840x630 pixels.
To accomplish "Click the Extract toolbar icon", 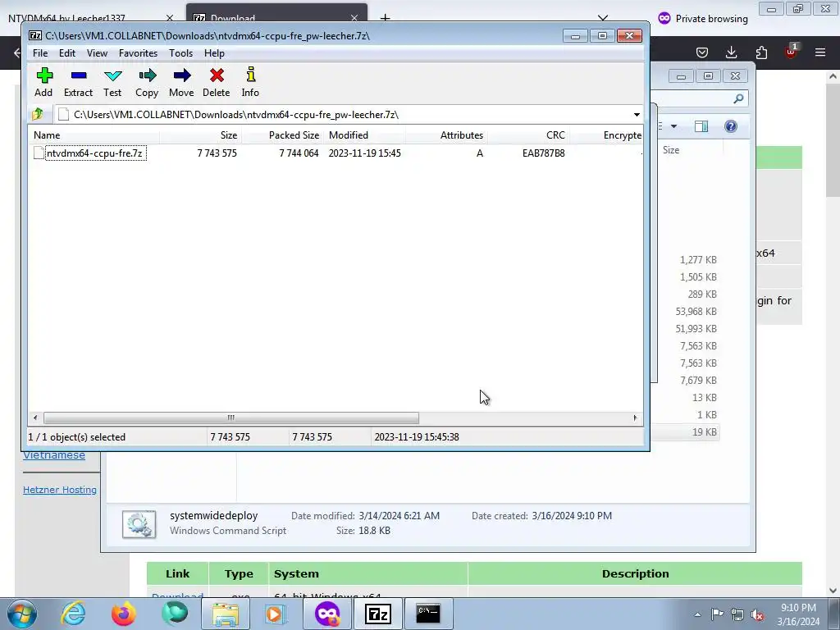I will pos(78,83).
